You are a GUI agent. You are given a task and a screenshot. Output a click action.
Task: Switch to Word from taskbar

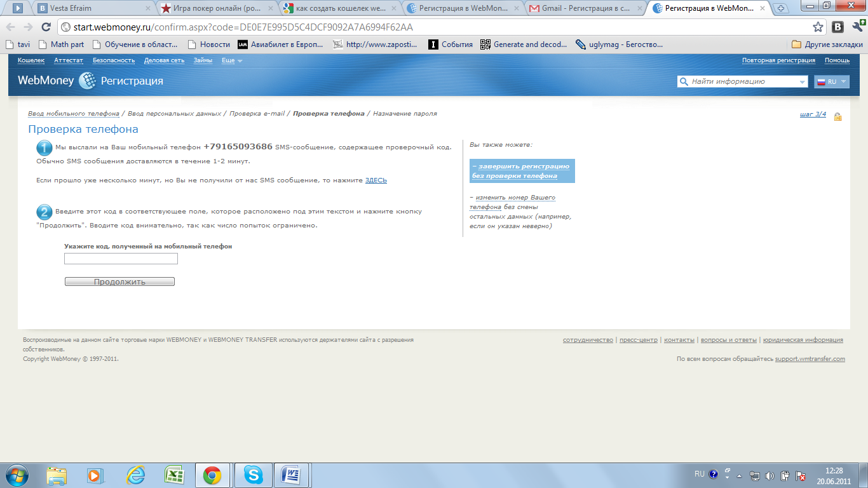[292, 475]
